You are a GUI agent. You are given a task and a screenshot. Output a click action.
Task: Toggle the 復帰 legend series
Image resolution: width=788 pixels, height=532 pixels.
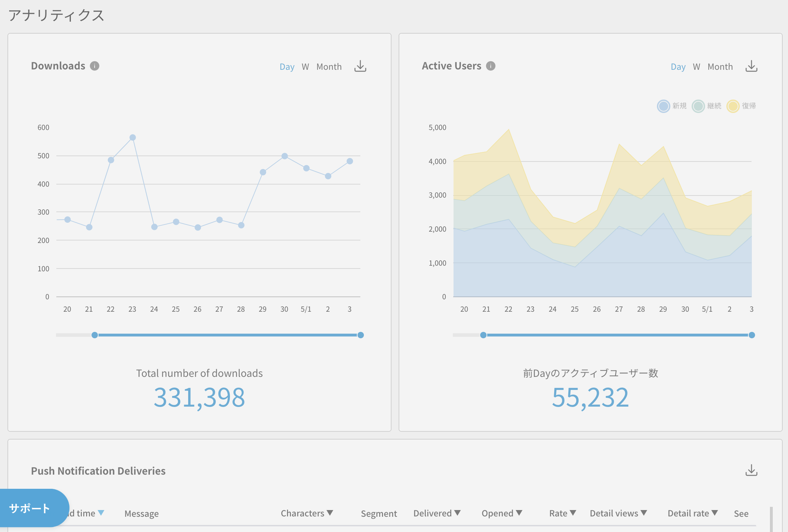[x=733, y=106]
